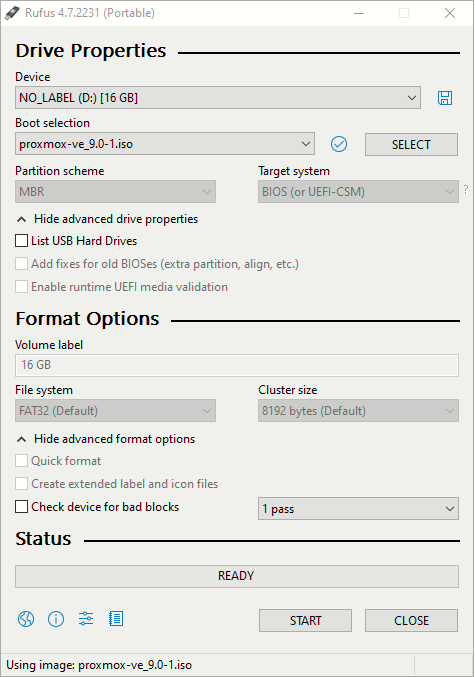475x677 pixels.
Task: Click the 'Status' heading
Action: coord(43,539)
